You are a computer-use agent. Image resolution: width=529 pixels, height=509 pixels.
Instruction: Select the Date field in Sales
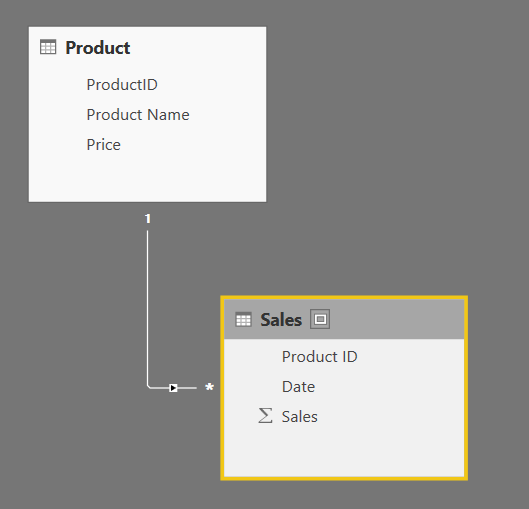click(298, 387)
